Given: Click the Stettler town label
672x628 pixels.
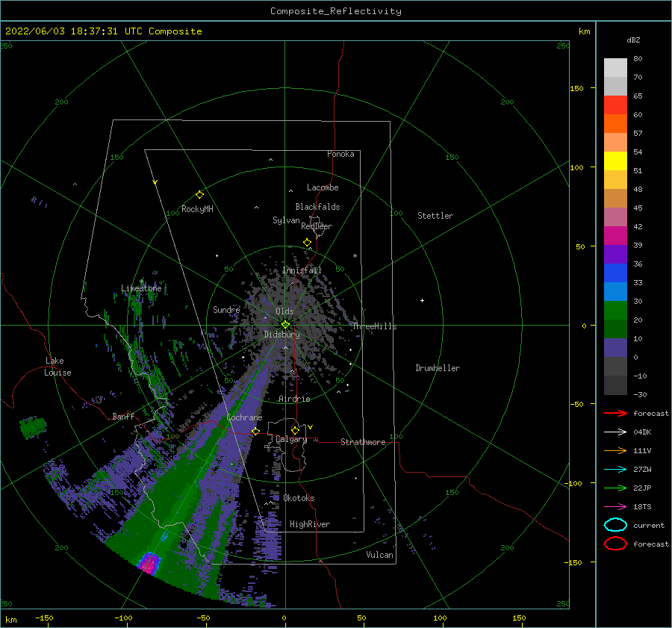Looking at the screenshot, I should pos(435,216).
